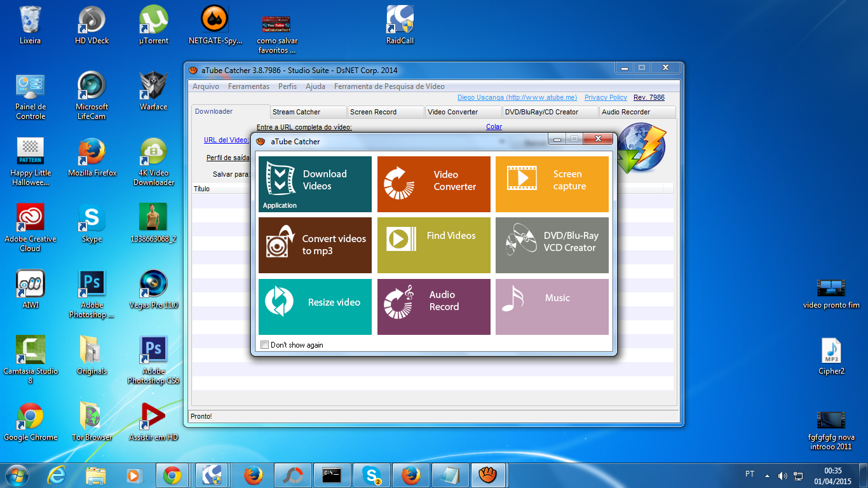
Task: Select the RaidCall desktop icon
Action: point(400,25)
